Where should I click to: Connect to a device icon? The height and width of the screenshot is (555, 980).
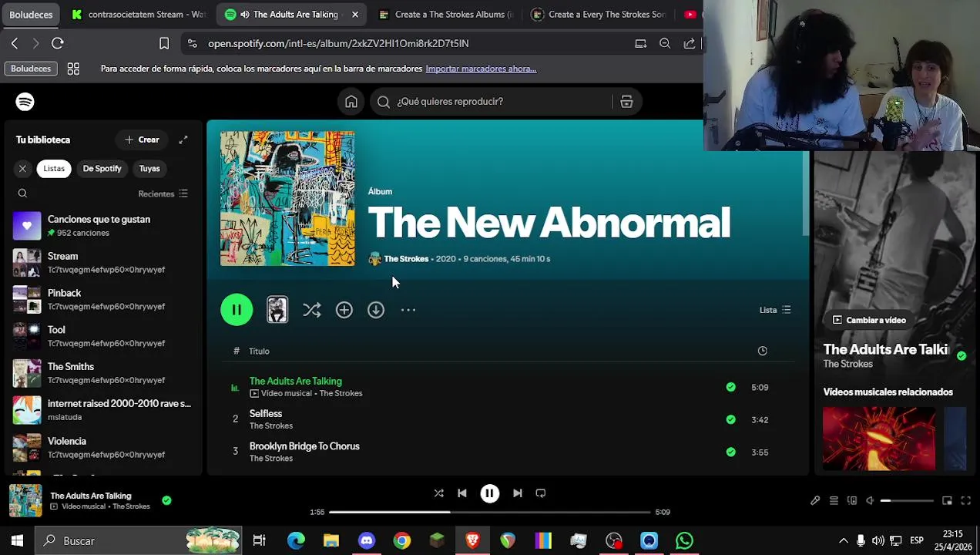[851, 501]
